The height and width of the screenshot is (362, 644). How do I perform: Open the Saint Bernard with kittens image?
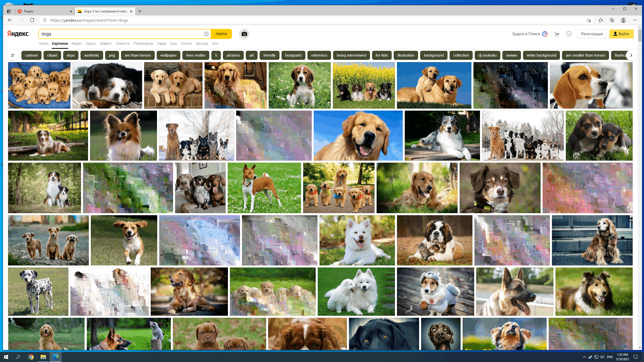pos(435,240)
